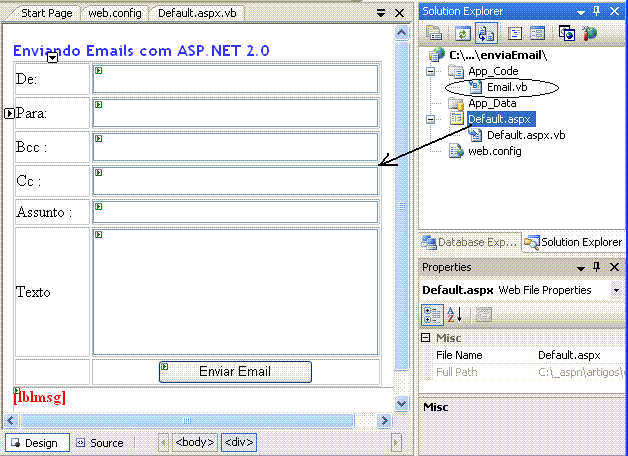The width and height of the screenshot is (628, 456).
Task: Click the row selector arrow beside Para
Action: 9,113
